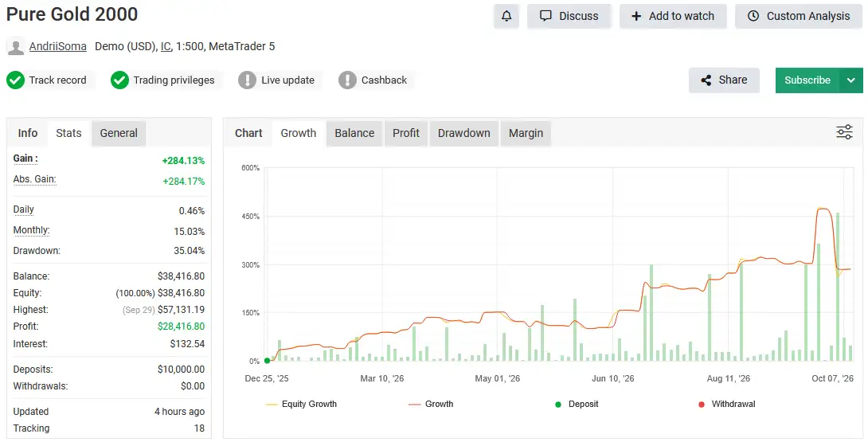Open the Drawdown chart tab
The height and width of the screenshot is (442, 868).
point(464,133)
